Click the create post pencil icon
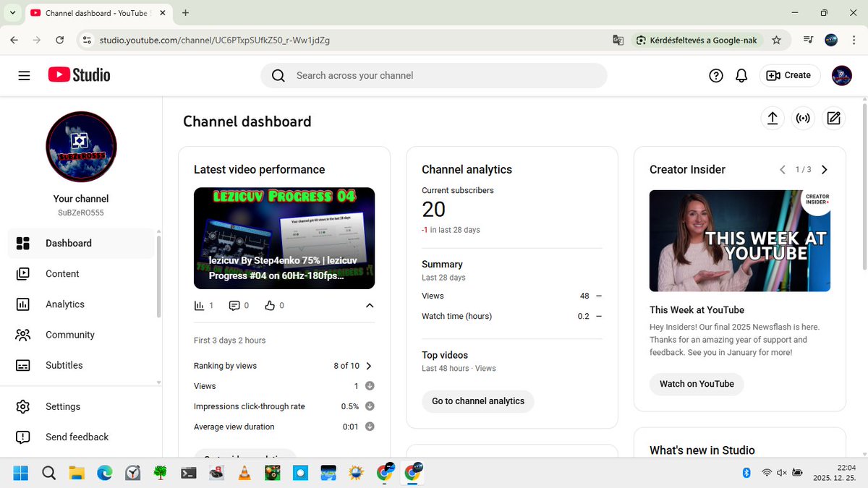This screenshot has height=488, width=868. point(833,119)
